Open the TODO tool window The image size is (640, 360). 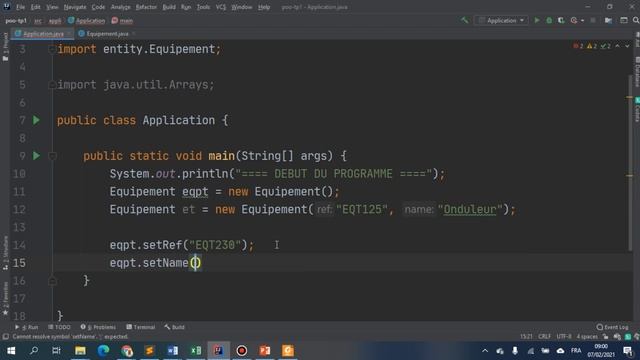click(59, 327)
